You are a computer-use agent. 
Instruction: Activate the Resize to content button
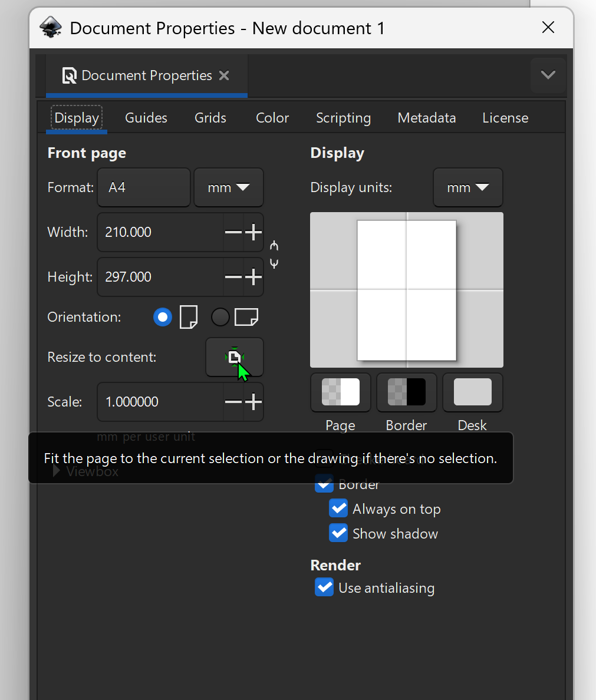point(234,357)
